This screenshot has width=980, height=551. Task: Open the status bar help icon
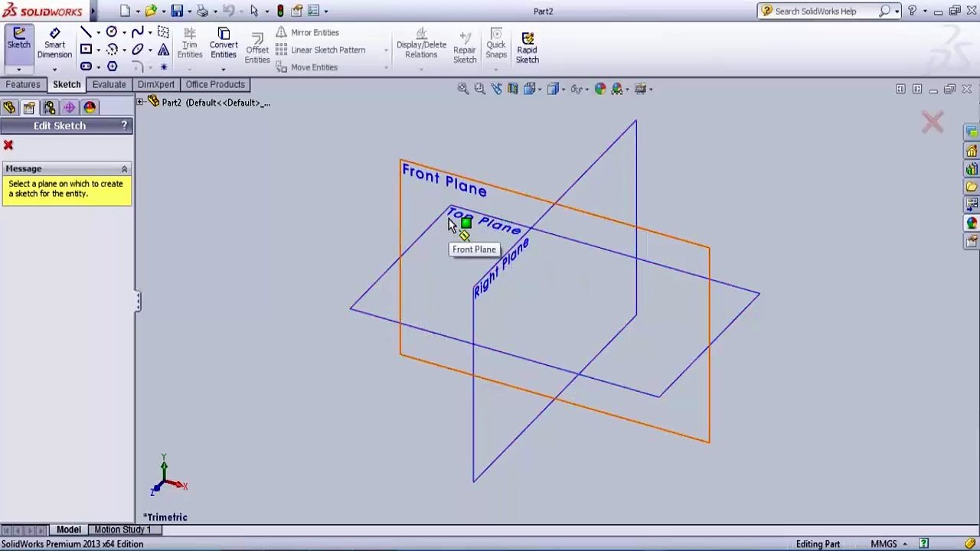[x=924, y=544]
